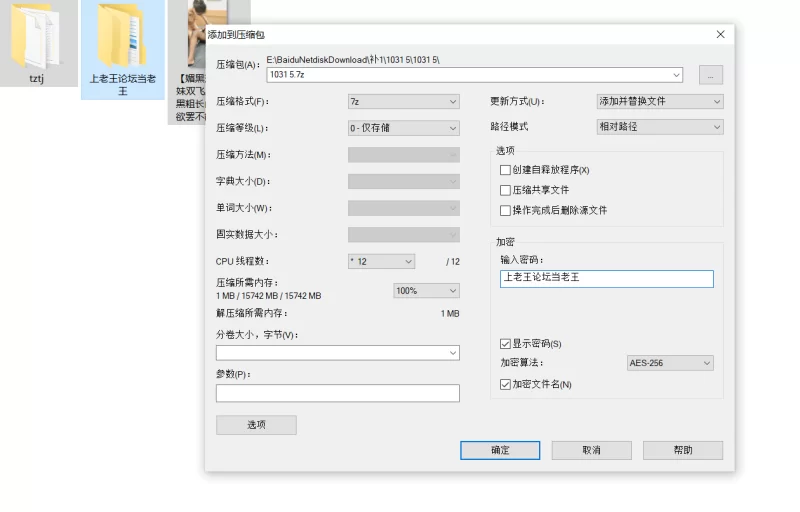Expand the archive name history dropdown arrow
The height and width of the screenshot is (512, 800).
click(x=677, y=75)
